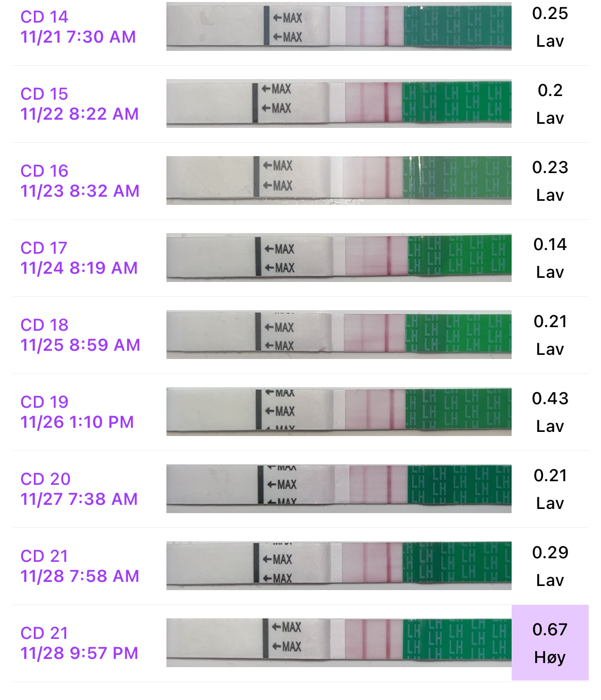The image size is (601, 700).
Task: Tap the 0.14 Lav result value
Action: click(x=550, y=258)
